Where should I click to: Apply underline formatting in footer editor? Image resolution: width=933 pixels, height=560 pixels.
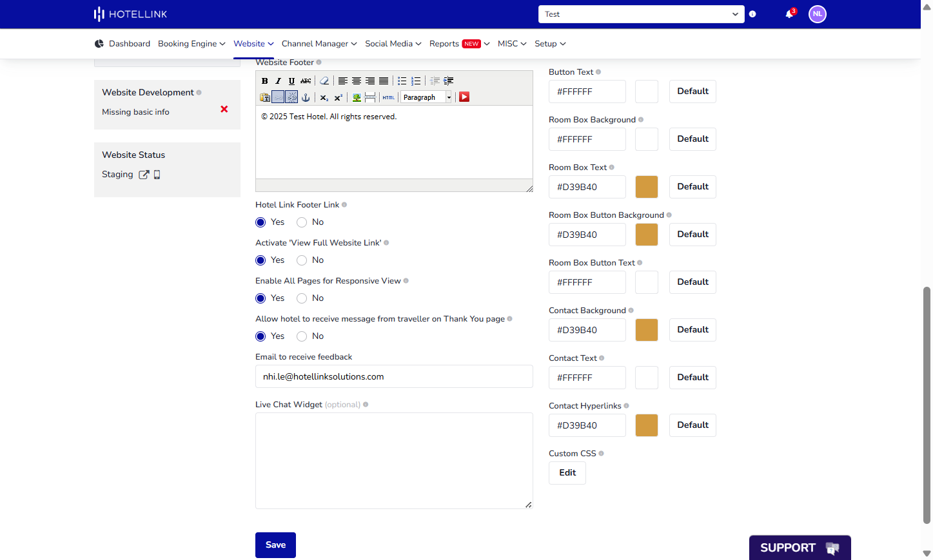click(291, 81)
